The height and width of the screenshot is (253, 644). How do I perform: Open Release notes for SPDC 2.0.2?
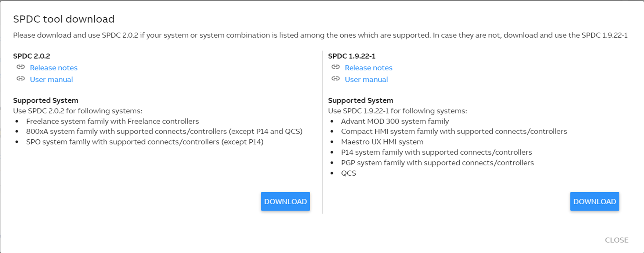54,67
